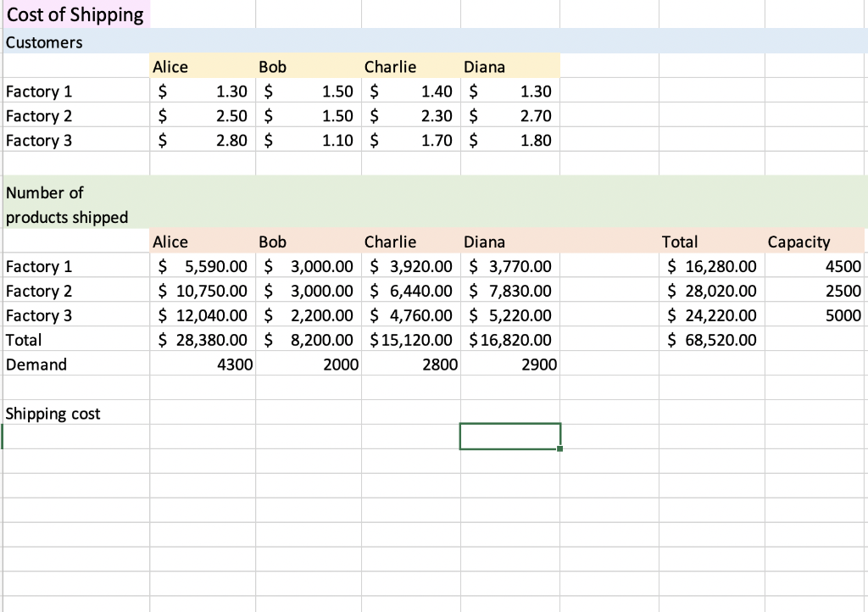
Task: Select Factory 2 Charlie cost 2.30
Action: coord(411,114)
